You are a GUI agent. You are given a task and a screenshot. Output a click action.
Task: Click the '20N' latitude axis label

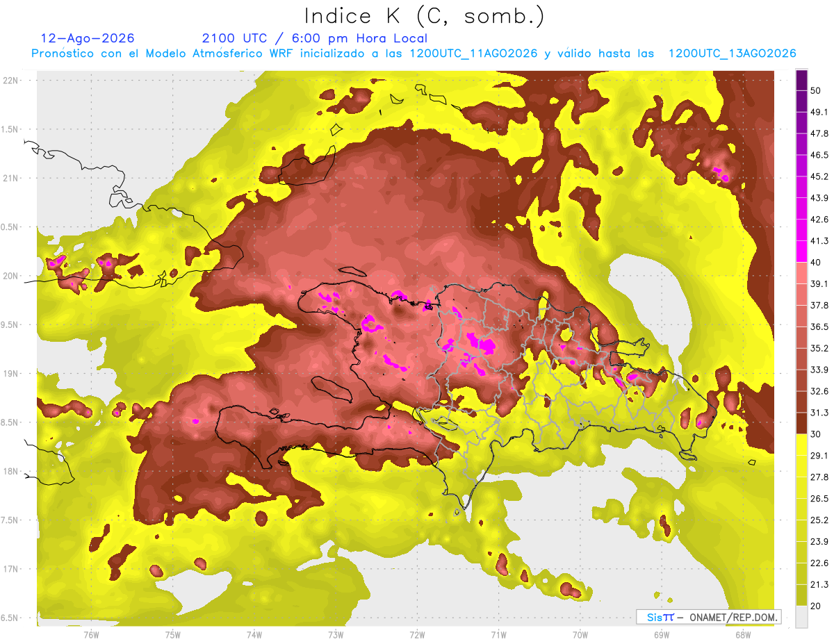pyautogui.click(x=10, y=276)
